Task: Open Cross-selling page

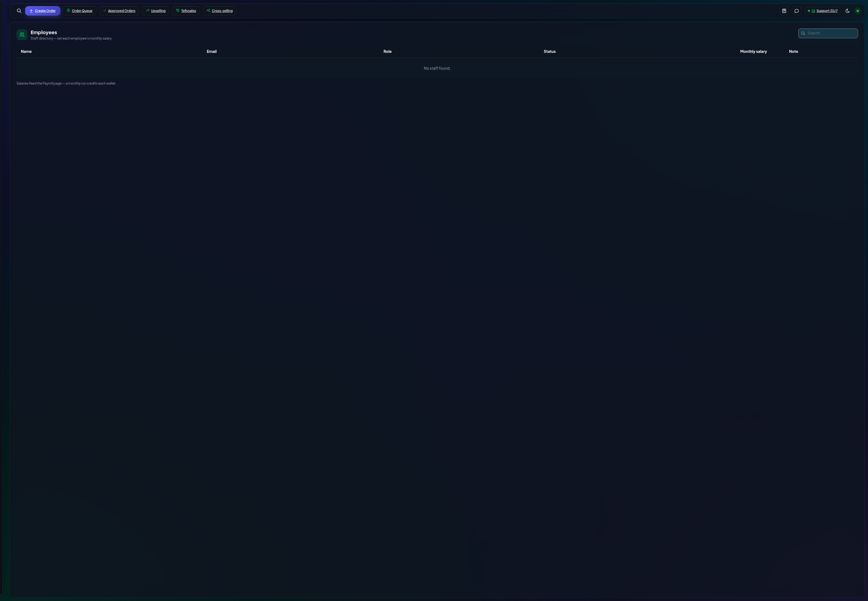Action: pyautogui.click(x=220, y=11)
